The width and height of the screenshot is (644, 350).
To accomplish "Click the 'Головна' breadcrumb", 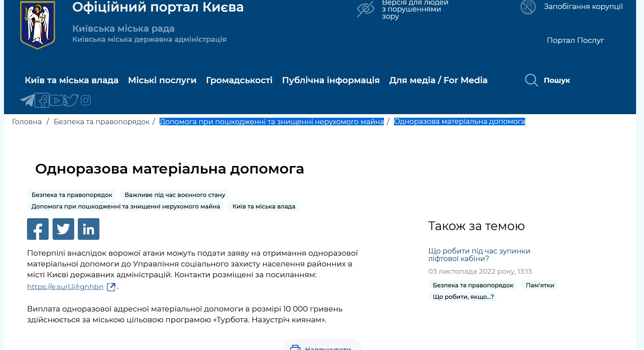I will click(x=27, y=122).
